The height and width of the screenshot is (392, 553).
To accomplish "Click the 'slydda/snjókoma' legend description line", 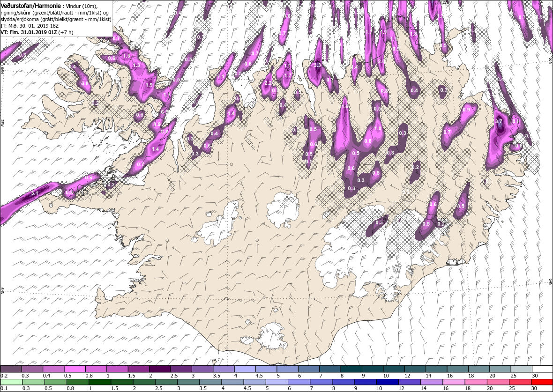I will pos(56,19).
